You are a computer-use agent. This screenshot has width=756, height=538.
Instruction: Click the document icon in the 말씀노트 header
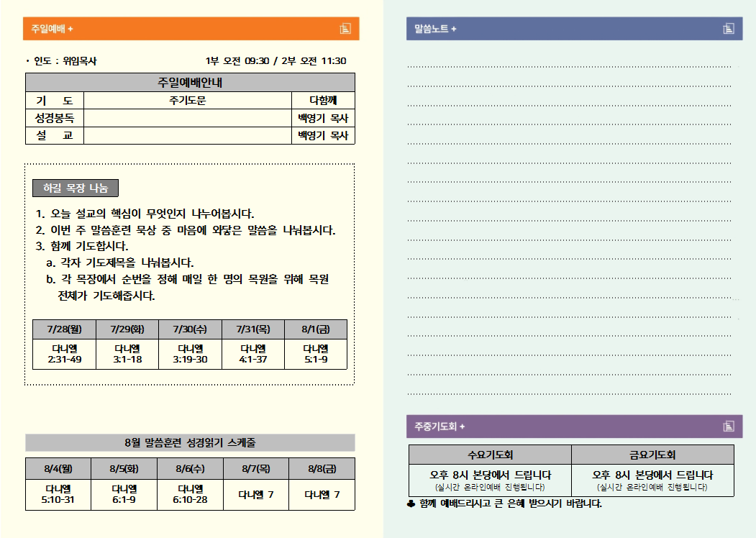(x=728, y=29)
